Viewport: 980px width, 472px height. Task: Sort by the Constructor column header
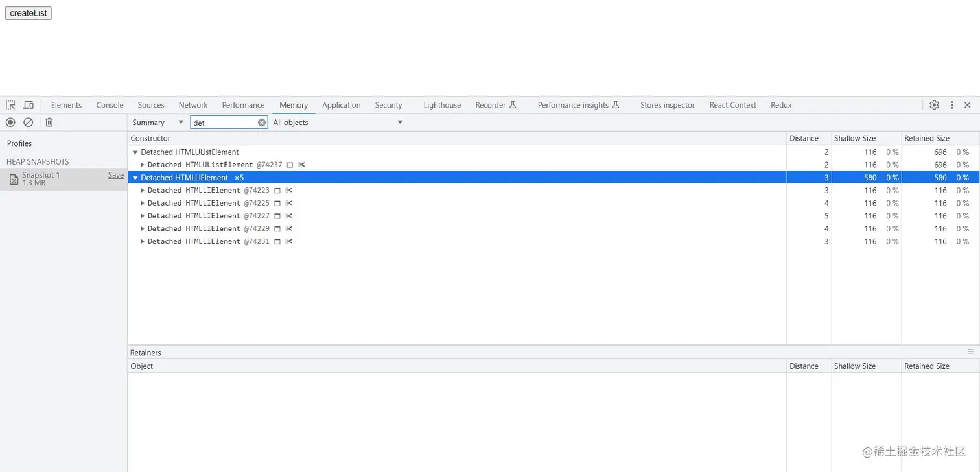pos(457,138)
